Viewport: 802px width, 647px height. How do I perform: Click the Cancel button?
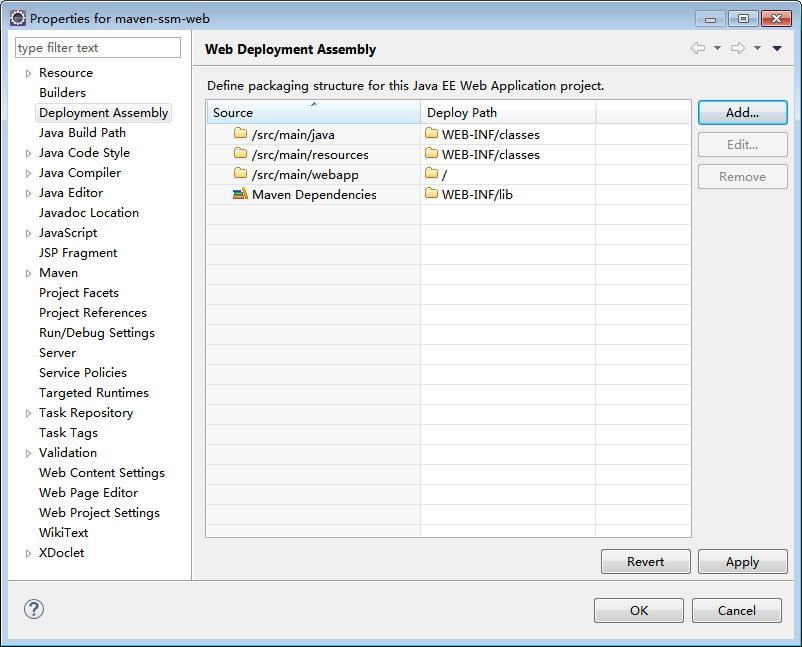click(737, 611)
